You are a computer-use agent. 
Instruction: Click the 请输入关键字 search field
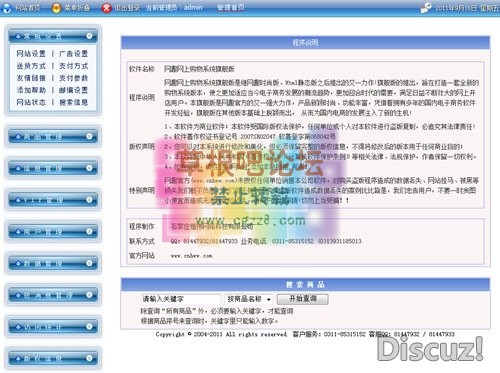pos(181,299)
